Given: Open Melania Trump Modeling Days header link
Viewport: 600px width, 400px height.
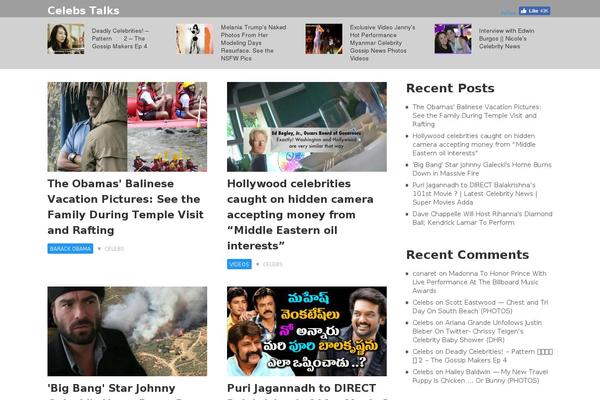Looking at the screenshot, I should click(x=253, y=42).
